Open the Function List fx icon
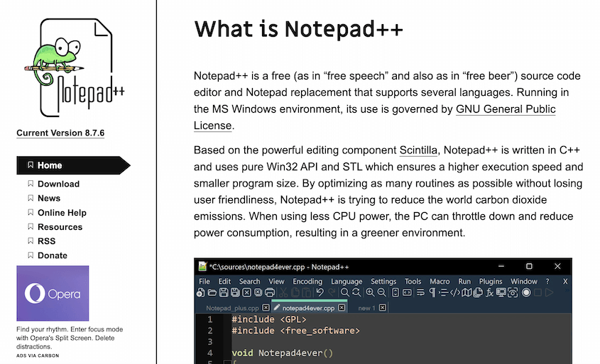The image size is (600, 364). (489, 293)
